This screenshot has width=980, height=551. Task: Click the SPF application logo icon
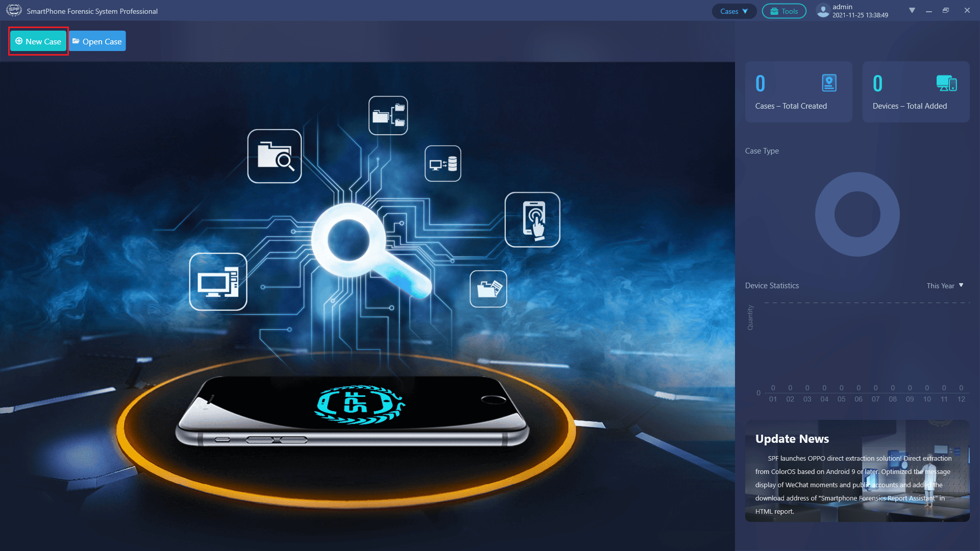click(x=14, y=10)
